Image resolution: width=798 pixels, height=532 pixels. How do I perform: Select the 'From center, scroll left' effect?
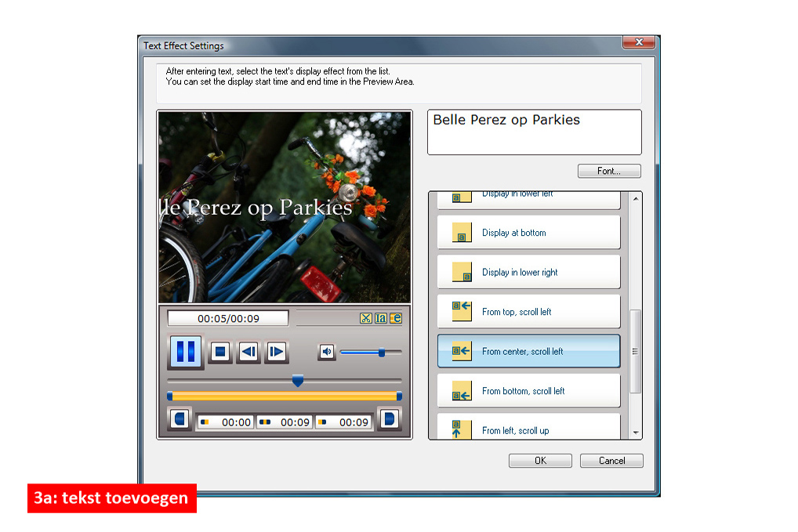(529, 352)
